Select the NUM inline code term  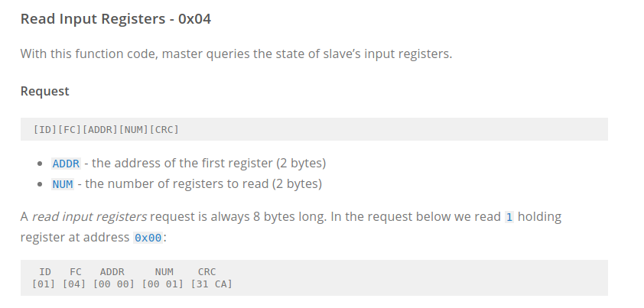(63, 184)
